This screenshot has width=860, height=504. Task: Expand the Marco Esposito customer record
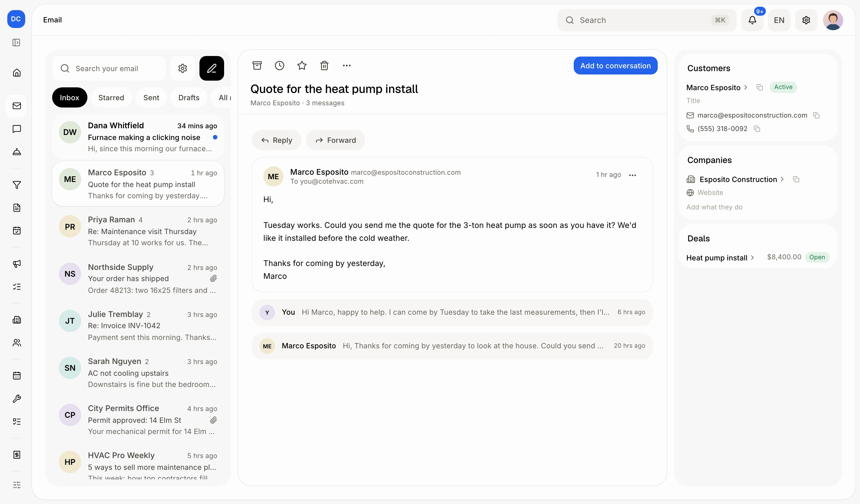coord(717,88)
